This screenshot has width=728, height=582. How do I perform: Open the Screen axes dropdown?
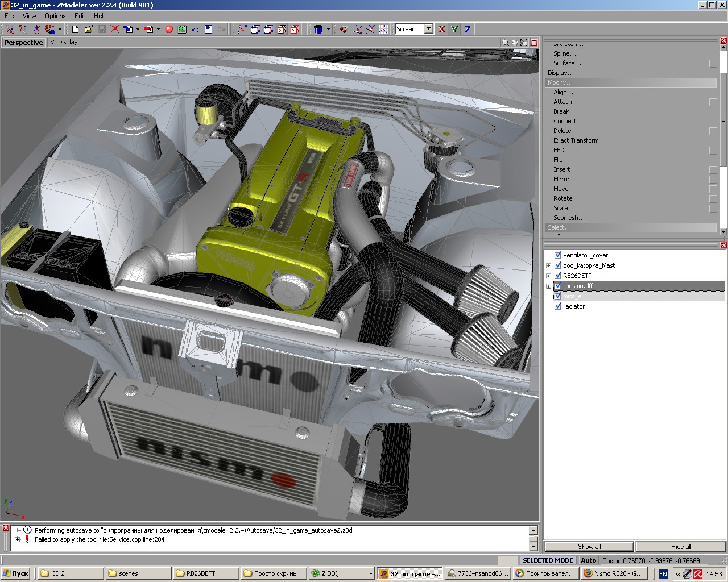[429, 29]
